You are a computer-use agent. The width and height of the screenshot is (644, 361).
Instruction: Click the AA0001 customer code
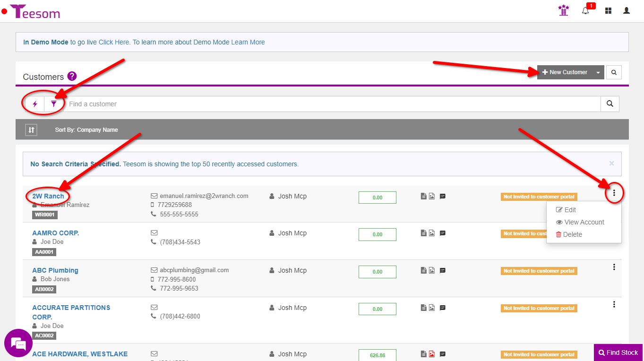(45, 252)
